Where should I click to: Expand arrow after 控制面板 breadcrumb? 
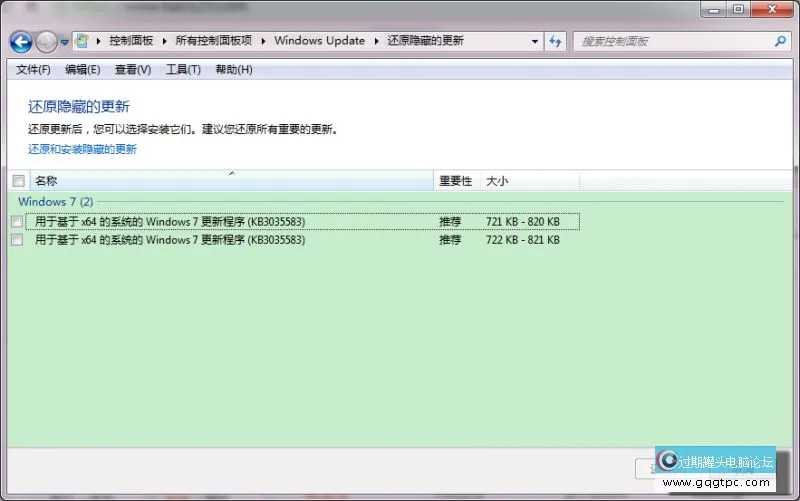[164, 41]
